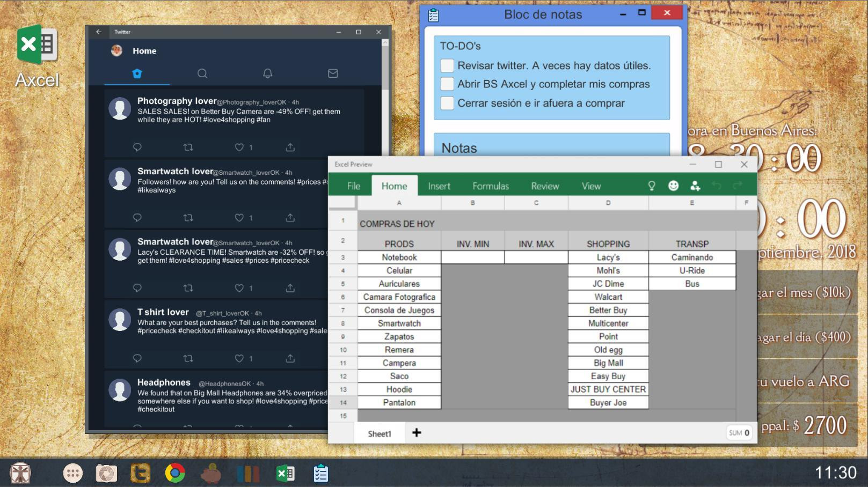
Task: Retweet the Lacy's CLEARANCE TIME tweet
Action: (x=188, y=288)
